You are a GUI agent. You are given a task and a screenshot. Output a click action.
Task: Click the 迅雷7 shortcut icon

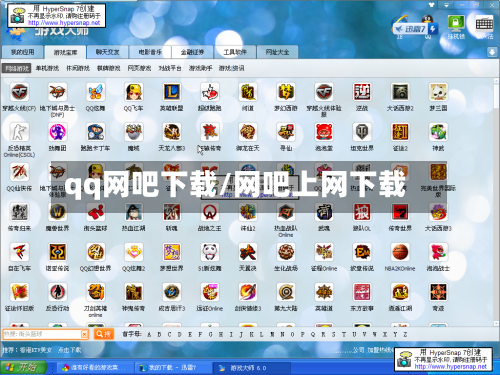click(415, 29)
